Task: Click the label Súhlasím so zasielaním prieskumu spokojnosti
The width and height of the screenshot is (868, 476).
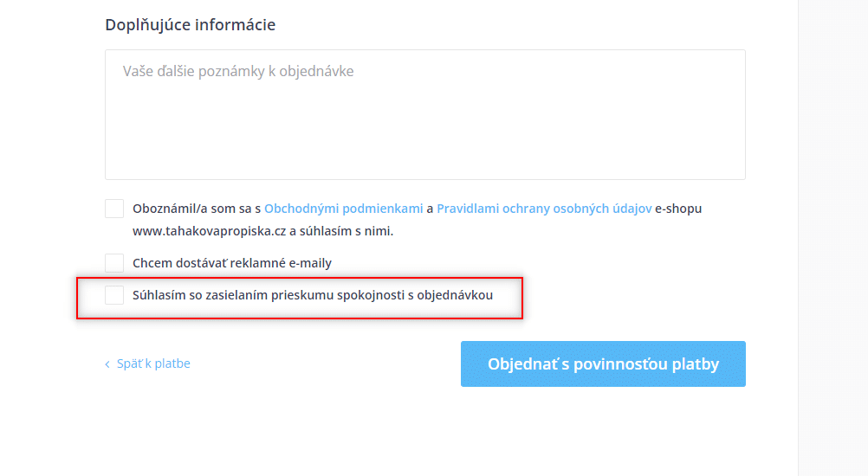Action: coord(313,295)
